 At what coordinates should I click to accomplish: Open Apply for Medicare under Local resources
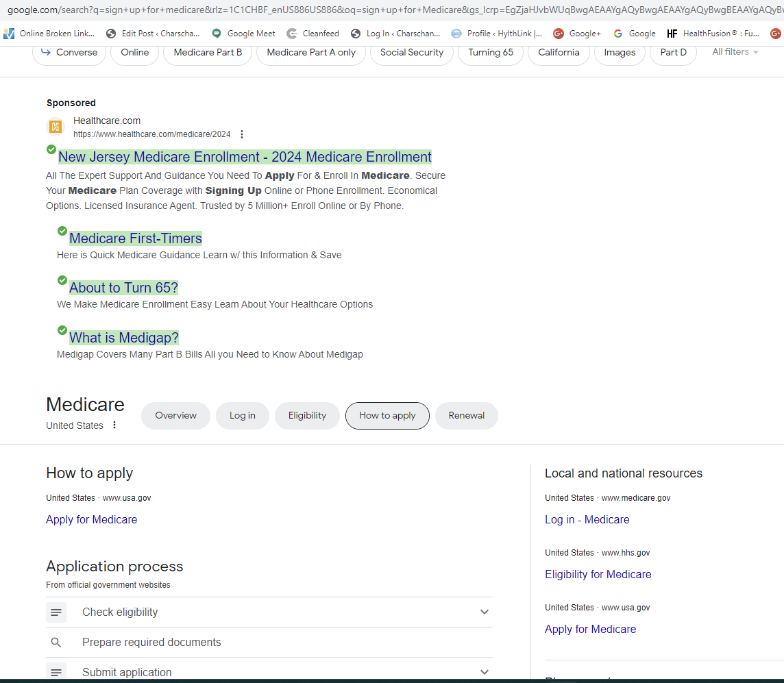[591, 629]
